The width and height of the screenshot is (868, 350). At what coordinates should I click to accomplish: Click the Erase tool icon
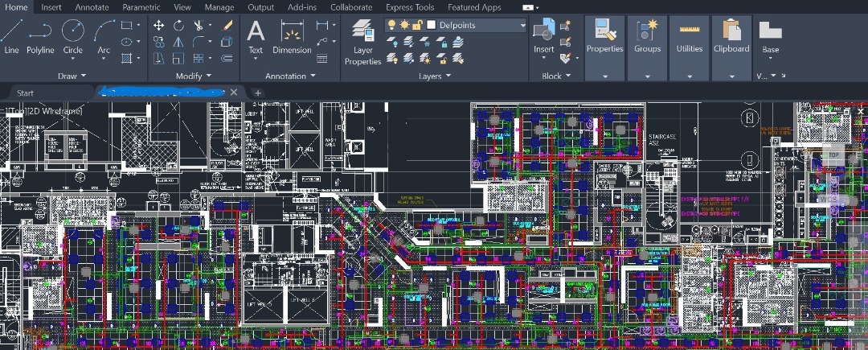click(x=227, y=26)
